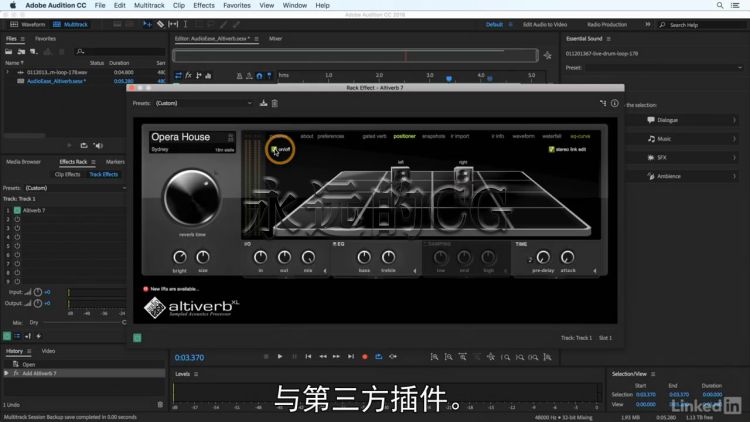Select the Track Effects button
This screenshot has height=422, width=750.
click(103, 175)
